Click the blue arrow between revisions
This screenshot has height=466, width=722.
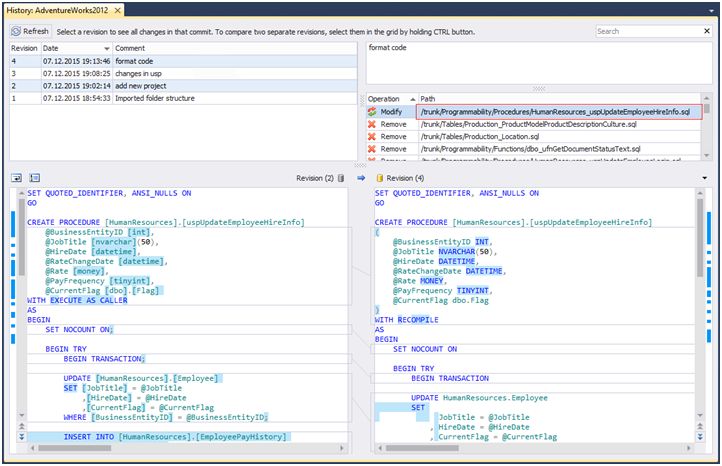click(361, 177)
